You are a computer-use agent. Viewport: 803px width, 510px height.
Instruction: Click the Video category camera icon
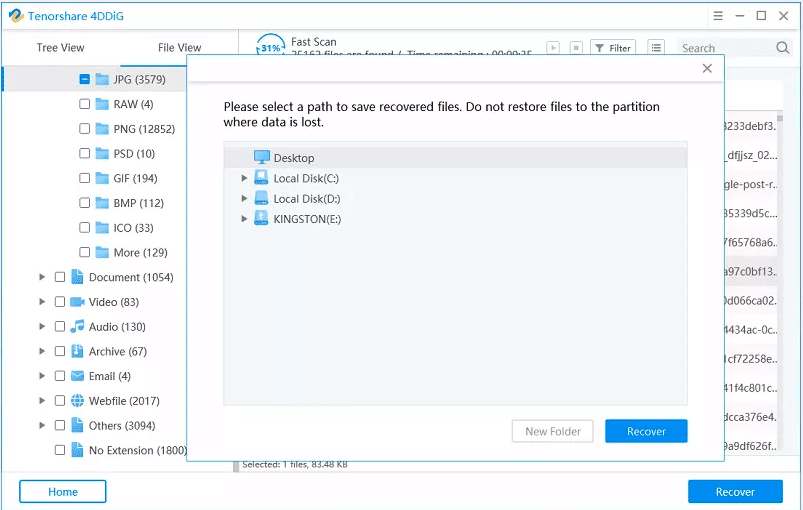pos(77,302)
